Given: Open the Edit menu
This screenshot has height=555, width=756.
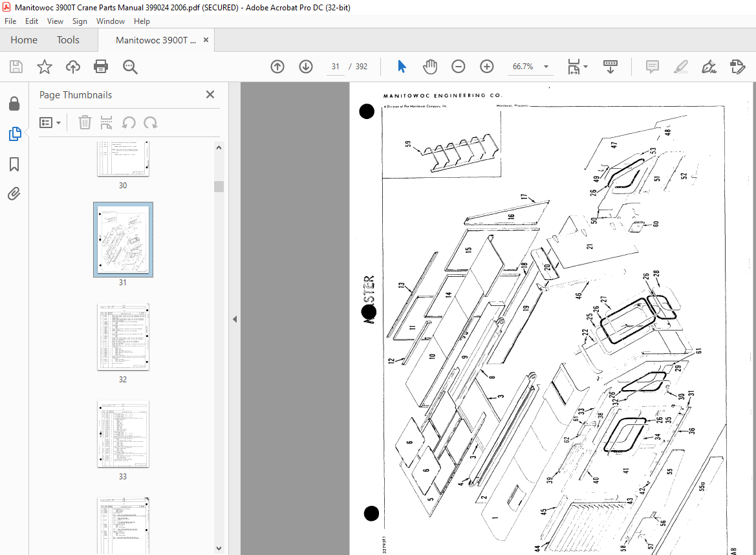Looking at the screenshot, I should click(31, 21).
